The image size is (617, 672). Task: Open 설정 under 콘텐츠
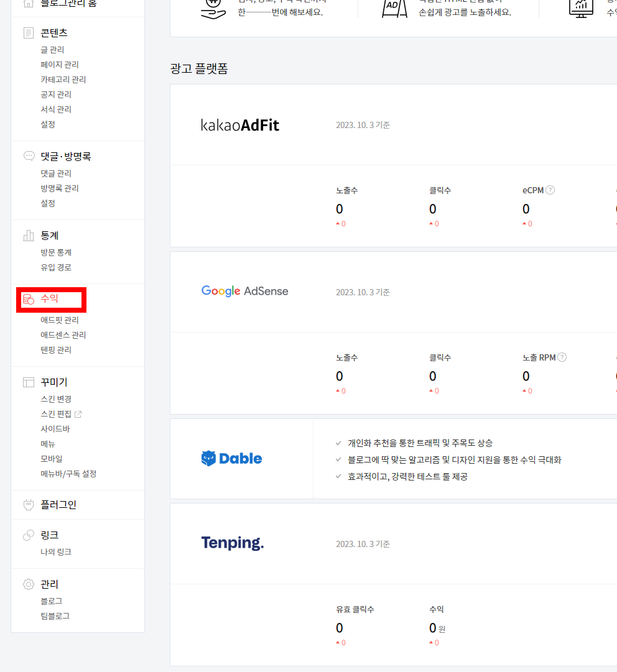[x=48, y=124]
